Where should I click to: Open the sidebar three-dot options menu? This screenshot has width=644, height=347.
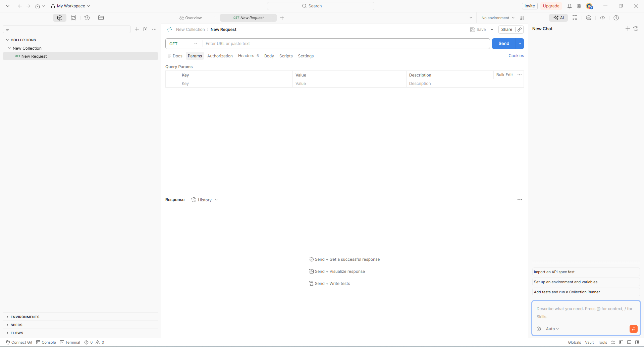154,29
